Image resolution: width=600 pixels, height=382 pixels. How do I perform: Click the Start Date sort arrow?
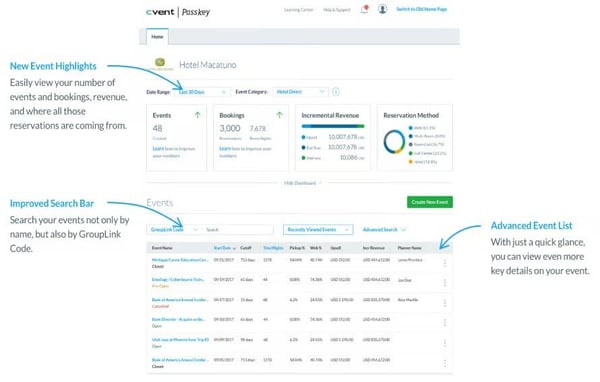point(234,248)
